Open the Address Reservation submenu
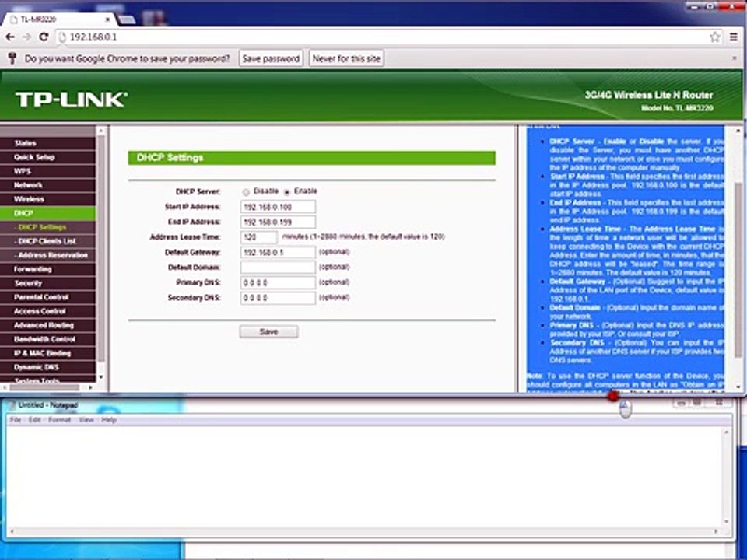This screenshot has width=747, height=560. click(47, 255)
